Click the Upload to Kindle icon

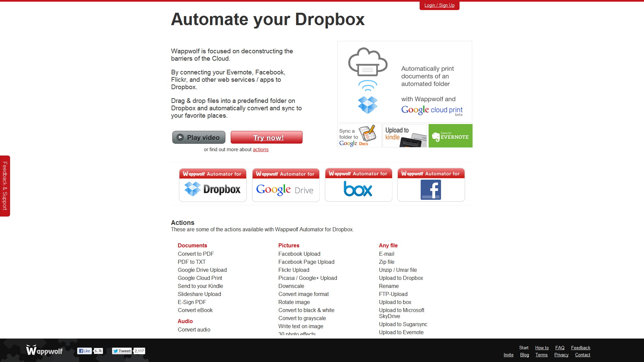(404, 136)
